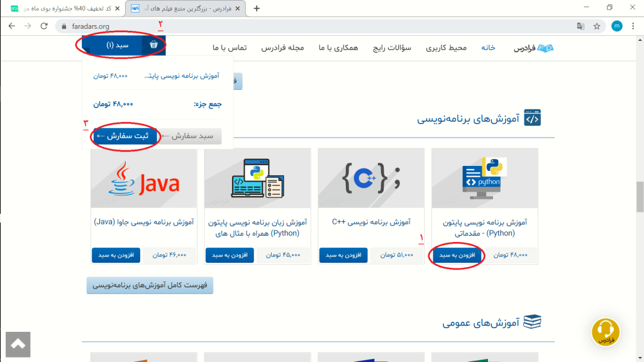Click the site lock icon in address bar
644x362 pixels.
click(64, 26)
